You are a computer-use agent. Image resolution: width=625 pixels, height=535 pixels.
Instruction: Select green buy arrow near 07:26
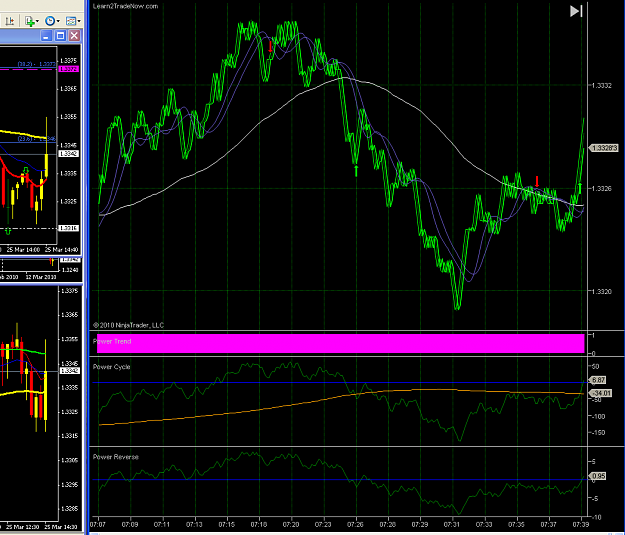click(x=356, y=171)
